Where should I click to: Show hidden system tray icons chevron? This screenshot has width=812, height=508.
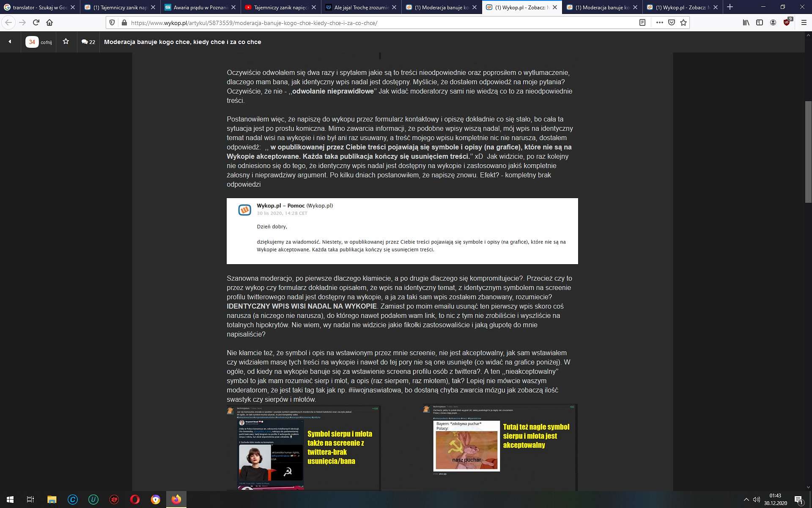point(746,500)
